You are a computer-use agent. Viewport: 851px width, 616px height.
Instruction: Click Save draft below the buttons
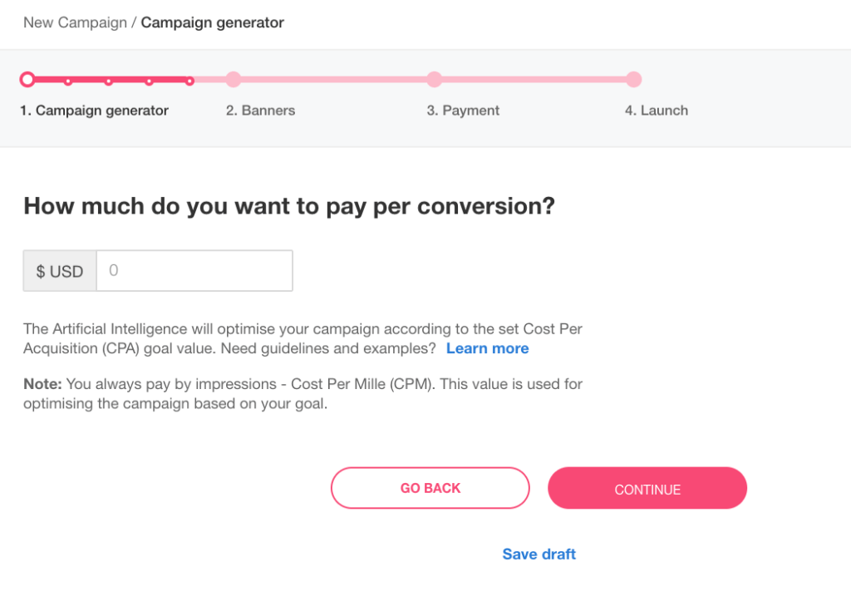(539, 554)
